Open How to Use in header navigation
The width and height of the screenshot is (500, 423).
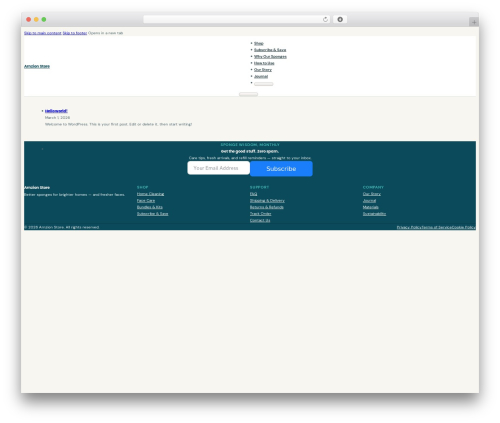264,63
